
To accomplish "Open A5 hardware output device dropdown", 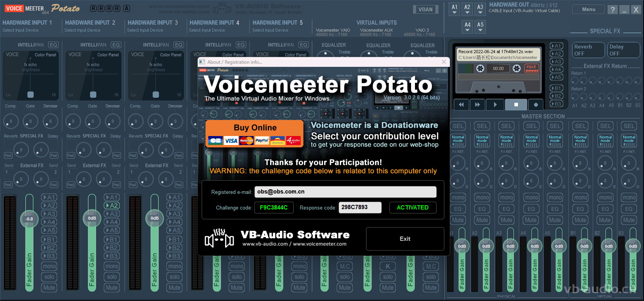I will coord(480,27).
